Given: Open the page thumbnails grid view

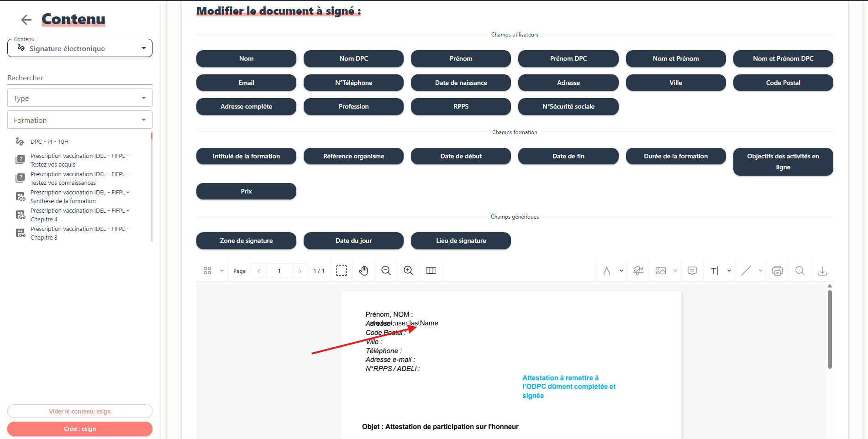Looking at the screenshot, I should tap(207, 271).
